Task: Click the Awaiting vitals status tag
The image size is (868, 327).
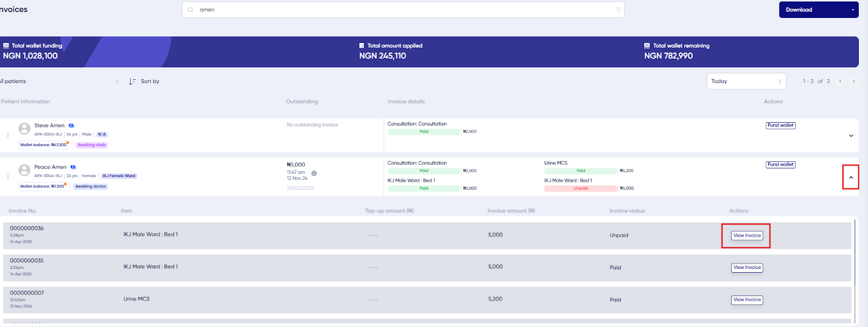Action: [92, 145]
